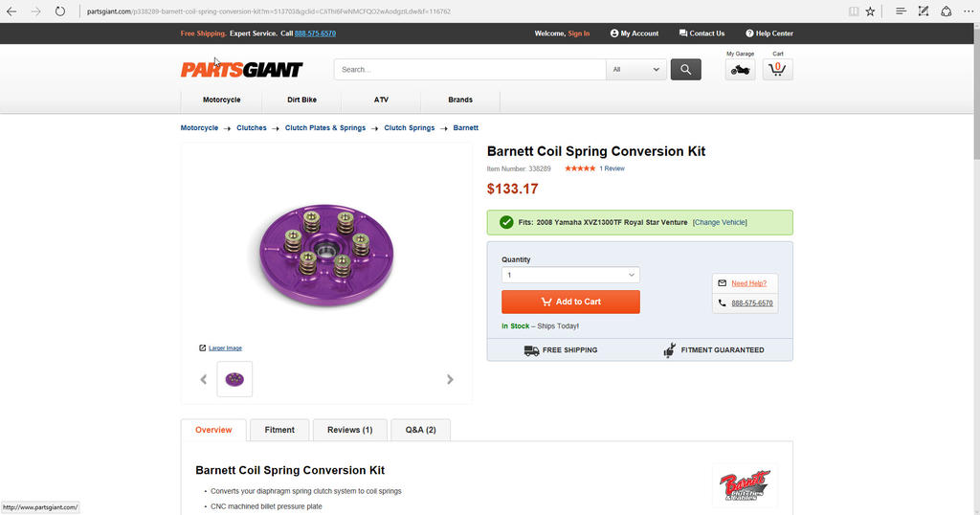The height and width of the screenshot is (515, 980).
Task: Click the Change Vehicle link
Action: [720, 222]
